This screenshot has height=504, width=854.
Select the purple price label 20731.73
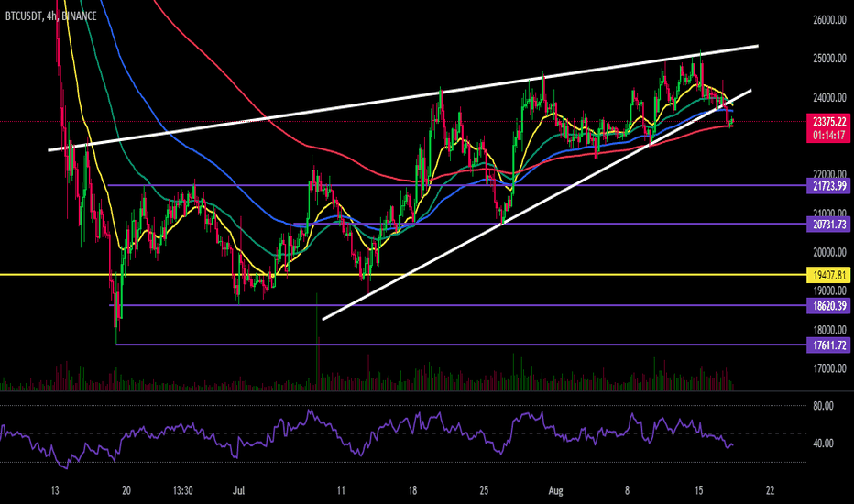(829, 224)
